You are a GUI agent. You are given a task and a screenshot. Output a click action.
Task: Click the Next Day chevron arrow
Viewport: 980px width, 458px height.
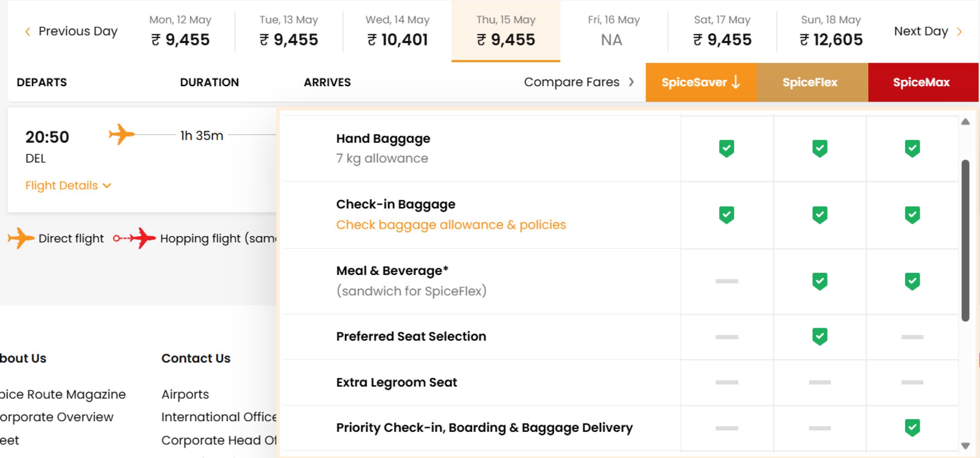[x=959, y=31]
